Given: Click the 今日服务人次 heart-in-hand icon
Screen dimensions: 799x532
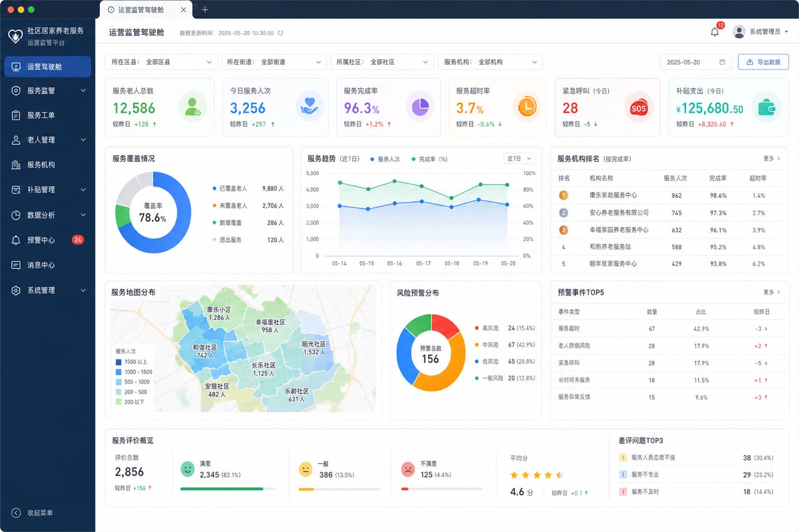Looking at the screenshot, I should click(x=308, y=105).
